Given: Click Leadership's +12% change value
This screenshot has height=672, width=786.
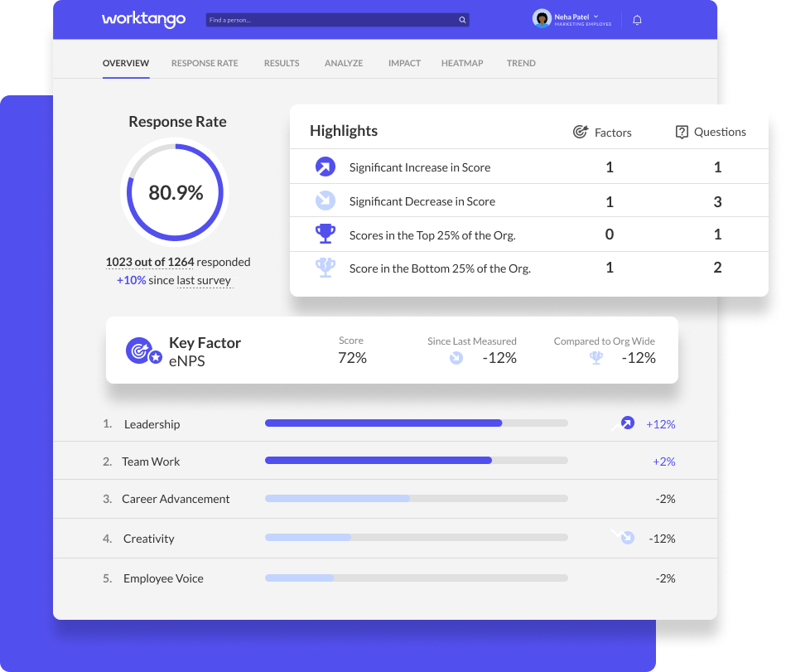Looking at the screenshot, I should [661, 424].
